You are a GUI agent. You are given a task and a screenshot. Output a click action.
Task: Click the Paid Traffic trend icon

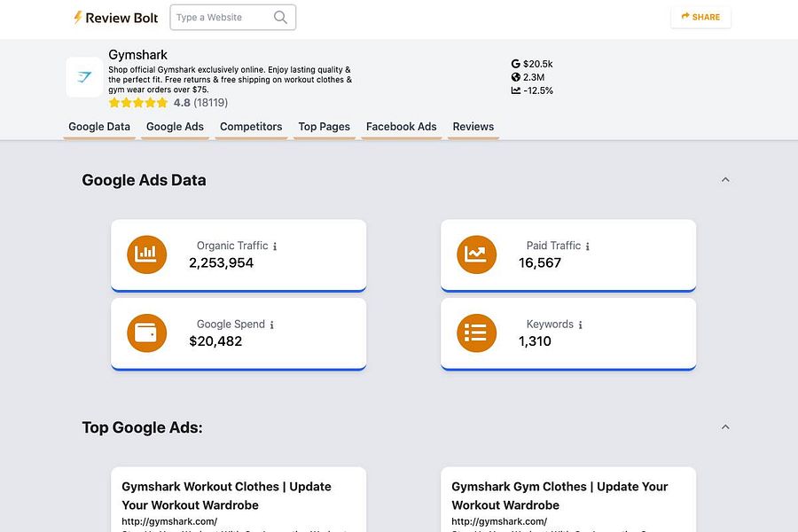(x=476, y=254)
